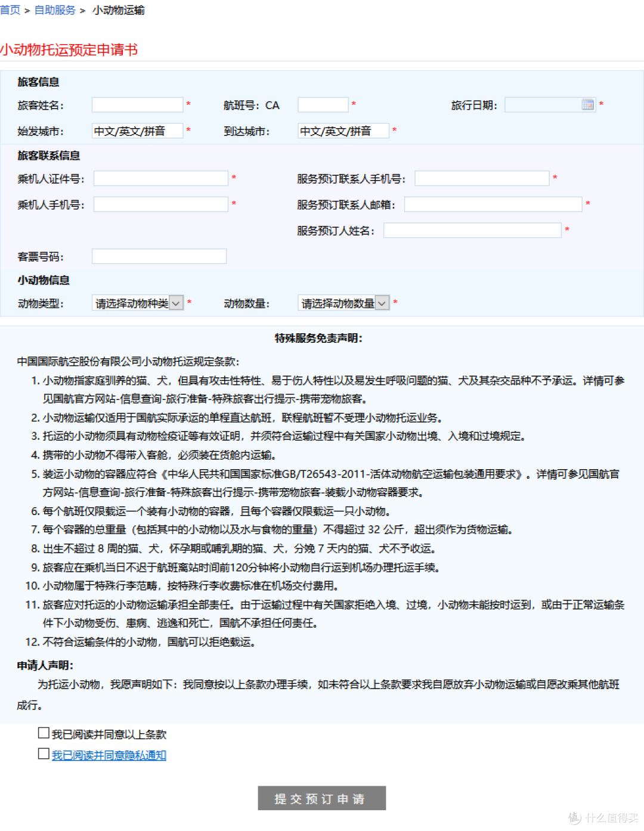Click the 始发城市 input box
This screenshot has height=831, width=644.
click(x=138, y=131)
